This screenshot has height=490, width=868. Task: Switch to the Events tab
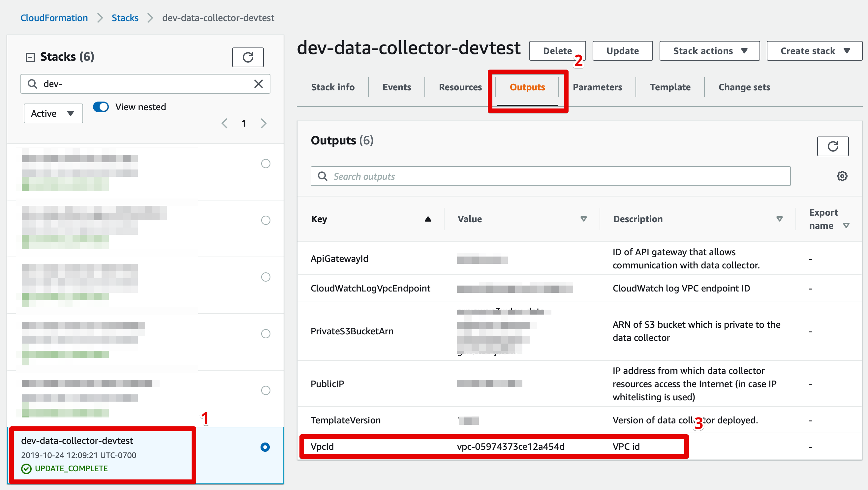pos(397,87)
